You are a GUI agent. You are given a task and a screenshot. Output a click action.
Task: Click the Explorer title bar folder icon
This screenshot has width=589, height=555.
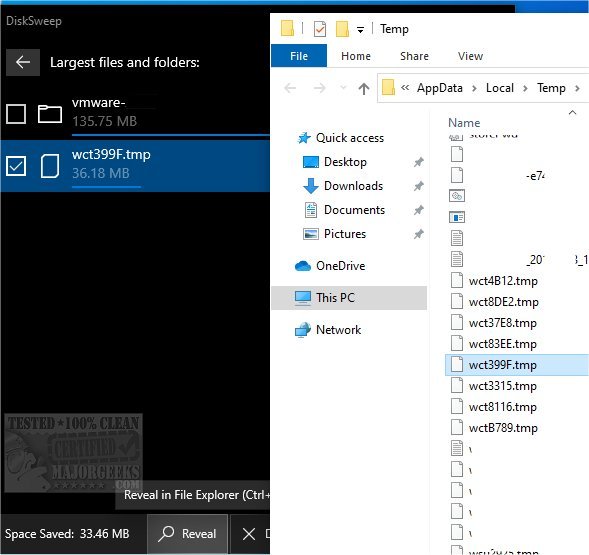(287, 29)
